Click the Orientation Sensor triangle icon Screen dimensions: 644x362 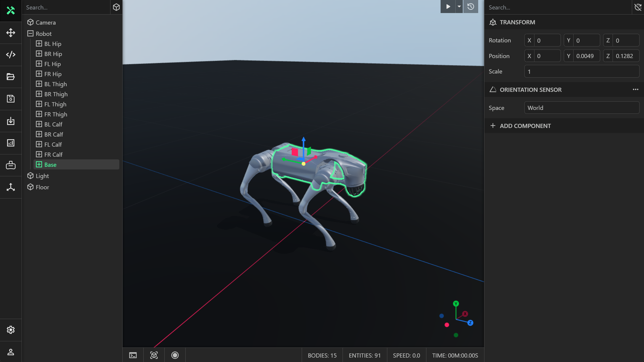point(493,89)
